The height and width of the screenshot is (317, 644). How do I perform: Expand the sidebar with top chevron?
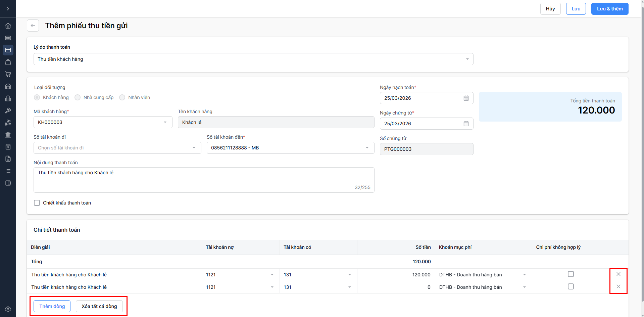tap(8, 9)
